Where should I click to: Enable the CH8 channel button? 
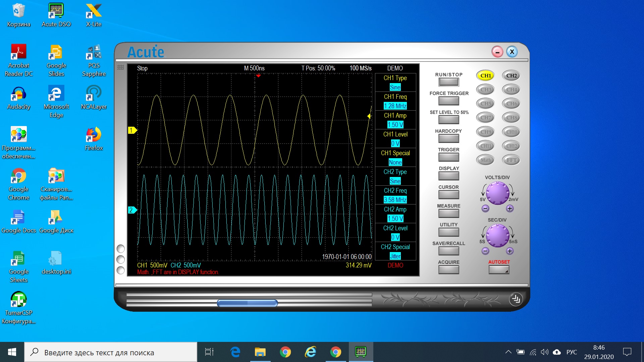511,118
